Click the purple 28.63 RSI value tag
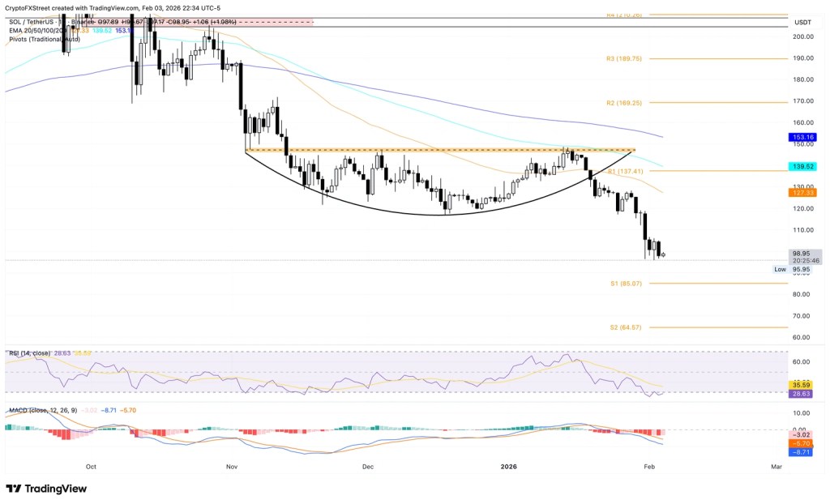 803,392
